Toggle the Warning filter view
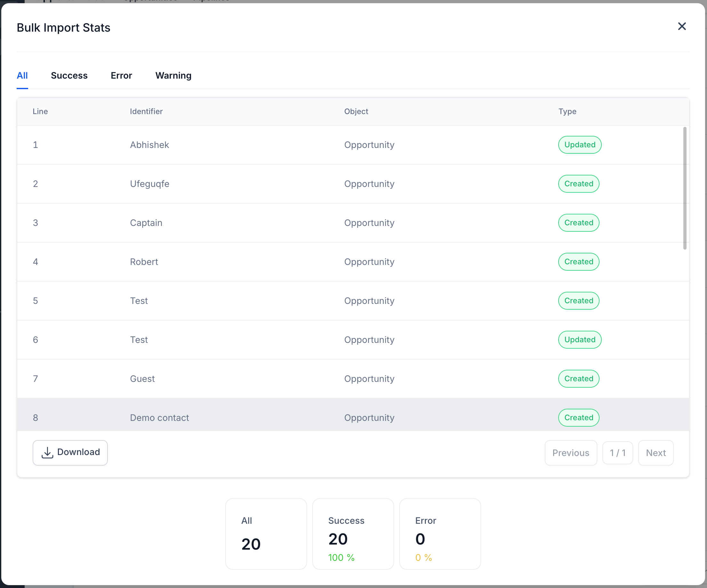The height and width of the screenshot is (588, 707). (x=173, y=75)
